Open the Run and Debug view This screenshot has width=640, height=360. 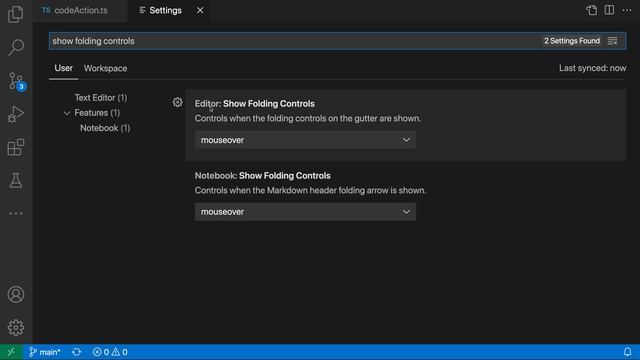(16, 114)
